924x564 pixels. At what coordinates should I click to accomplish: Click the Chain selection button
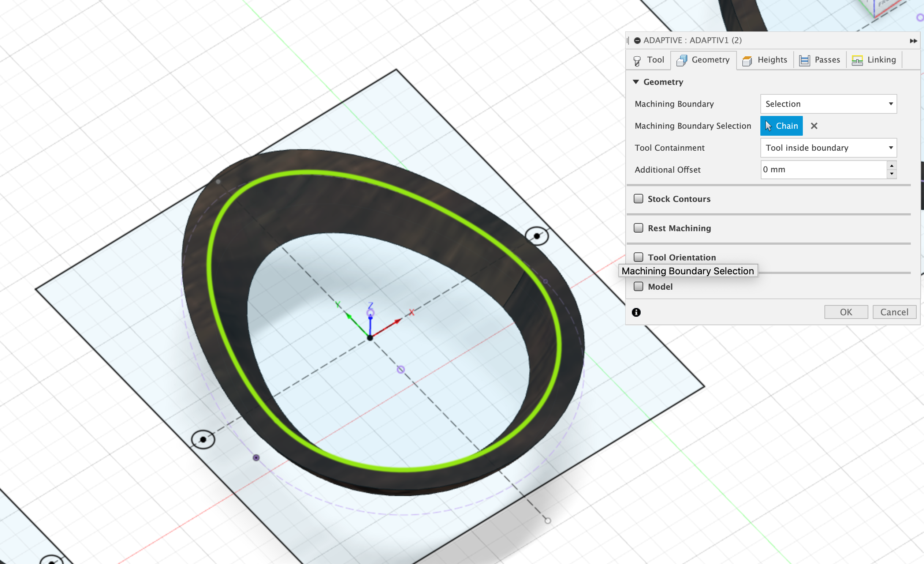(781, 126)
